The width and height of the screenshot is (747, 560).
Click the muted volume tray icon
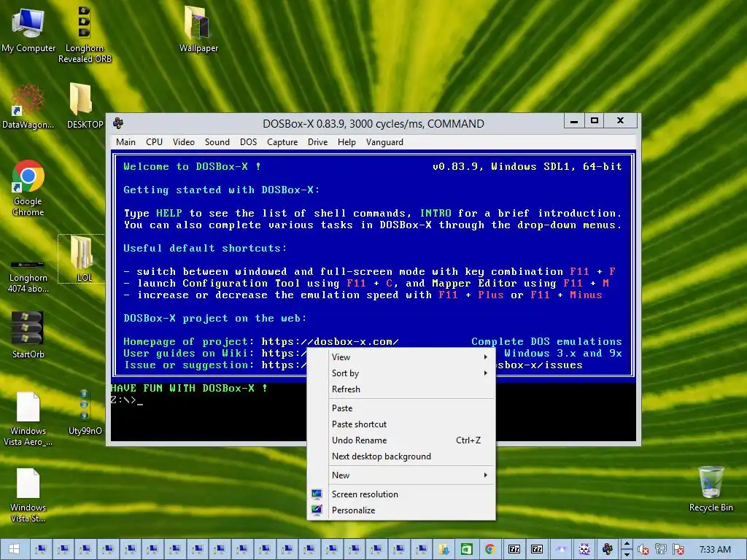tap(643, 550)
